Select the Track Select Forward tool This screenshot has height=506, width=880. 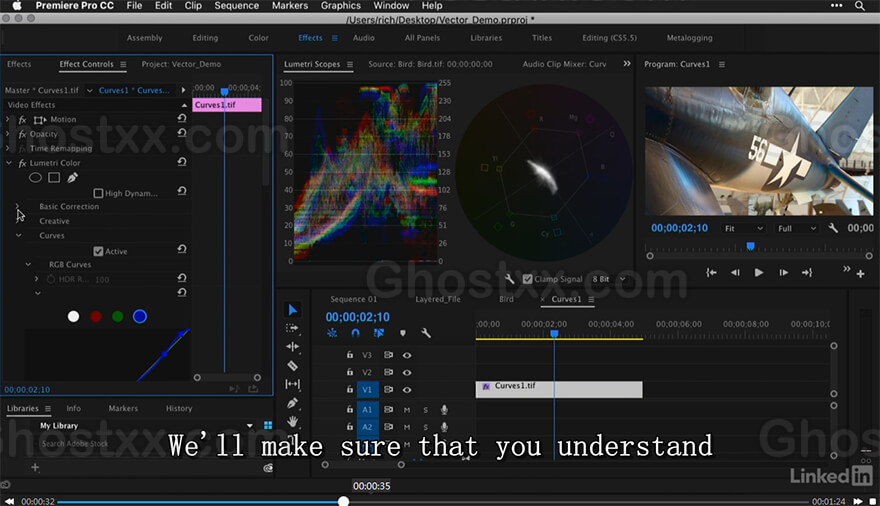click(292, 328)
